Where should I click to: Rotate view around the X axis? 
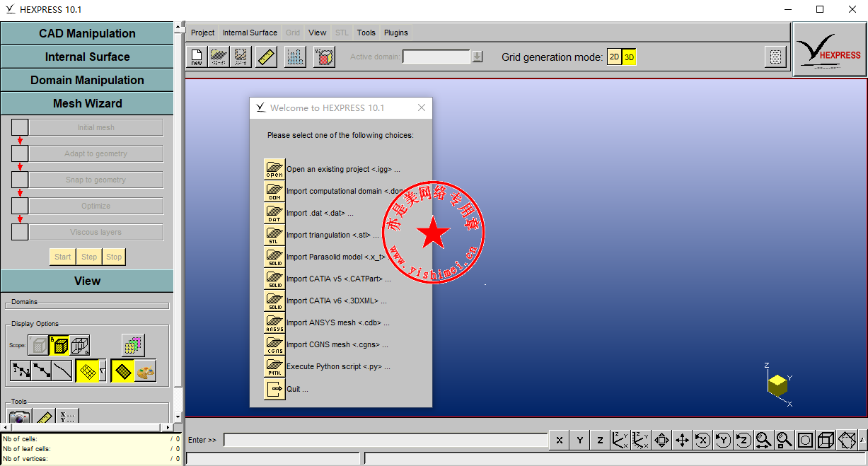702,440
